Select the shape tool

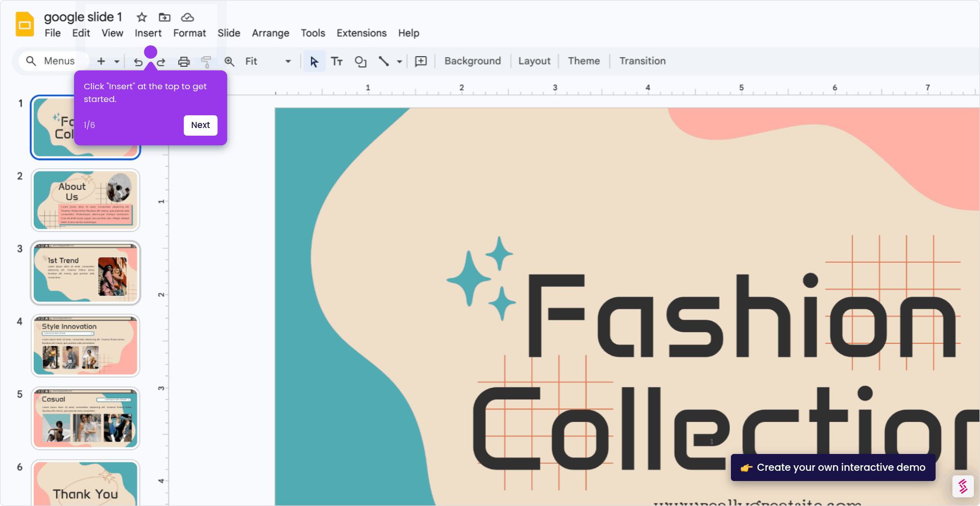pyautogui.click(x=360, y=61)
